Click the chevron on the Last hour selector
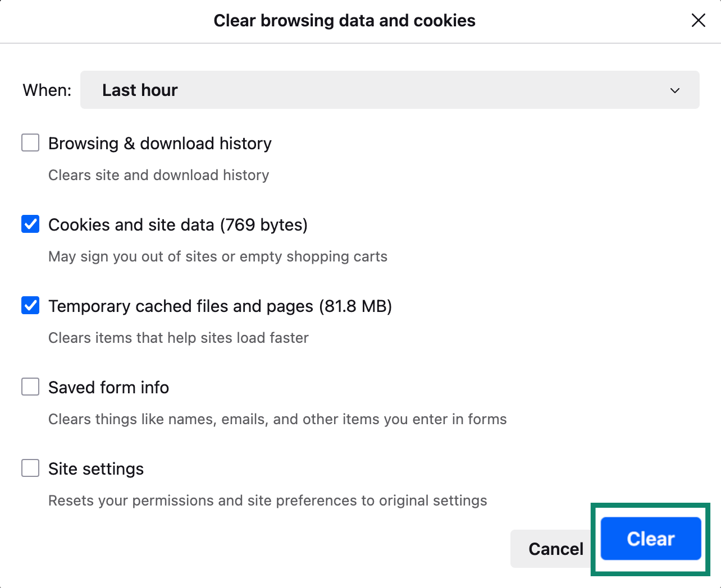Viewport: 721px width, 588px height. (675, 90)
